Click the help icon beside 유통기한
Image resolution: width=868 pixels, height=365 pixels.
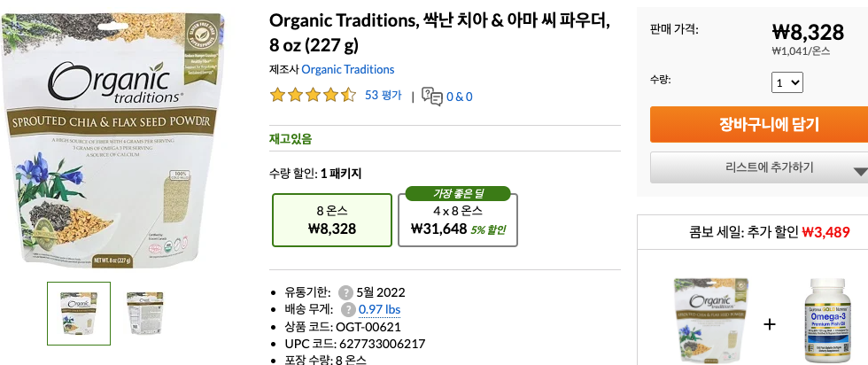(x=345, y=292)
